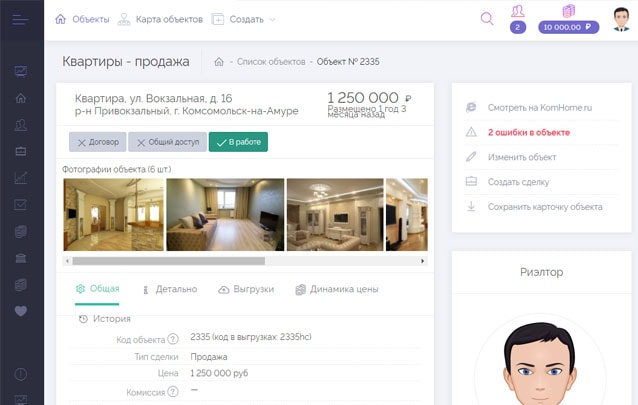Click Сохранить карточку объекта link
Viewport: 638px width, 405px height.
(x=545, y=207)
